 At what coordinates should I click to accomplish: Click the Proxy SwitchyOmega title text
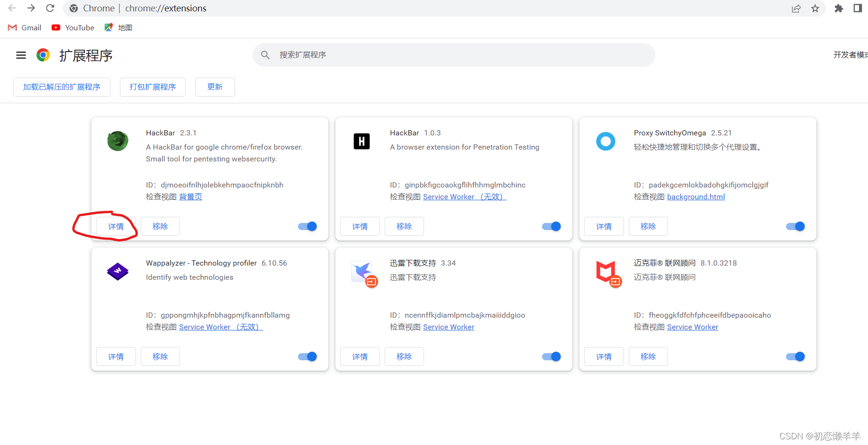coord(670,133)
